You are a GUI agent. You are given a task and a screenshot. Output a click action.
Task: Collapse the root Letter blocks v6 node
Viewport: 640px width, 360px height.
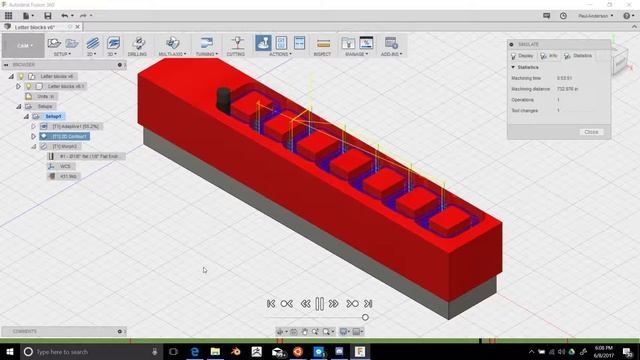pyautogui.click(x=11, y=76)
